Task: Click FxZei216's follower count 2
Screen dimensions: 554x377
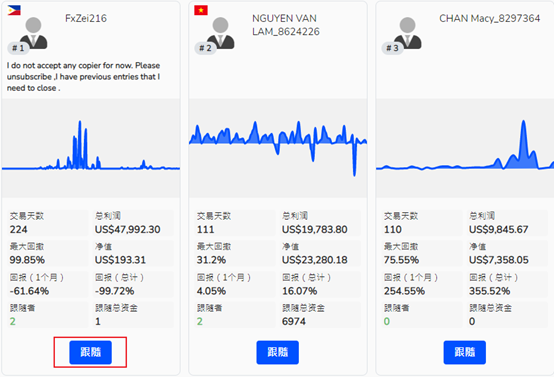Action: 13,321
